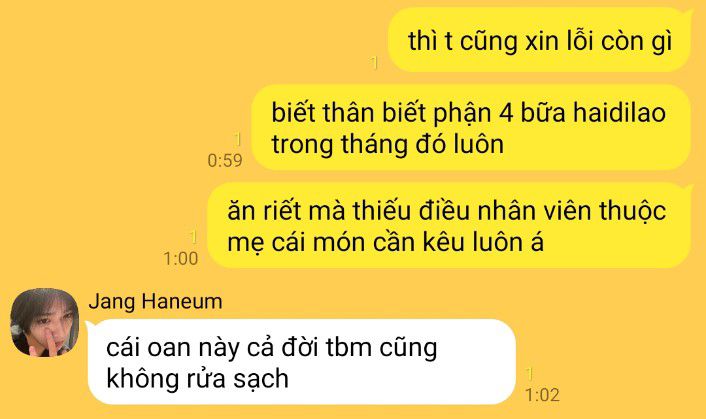Select the "ăn riết mà thiếu điều" message bubble
Image resolution: width=706 pixels, height=419 pixels.
(449, 225)
